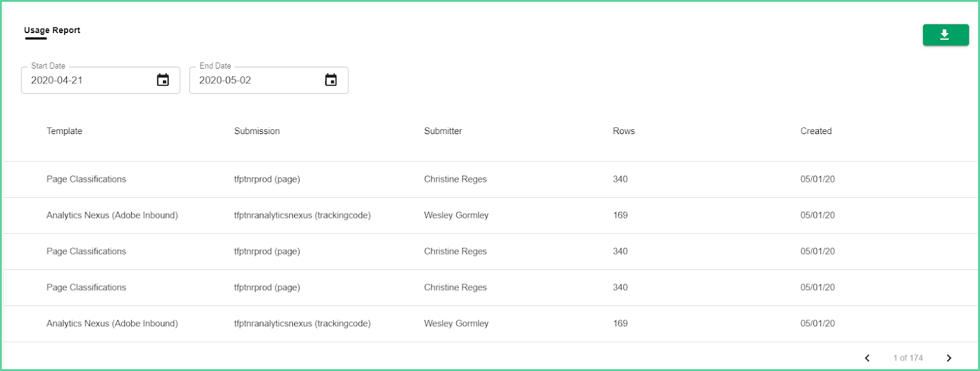980x371 pixels.
Task: Click the Start Date input field
Action: click(100, 80)
